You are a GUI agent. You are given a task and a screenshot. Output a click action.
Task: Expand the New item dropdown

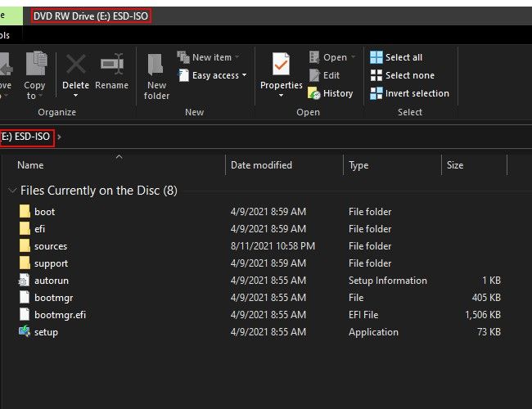210,57
